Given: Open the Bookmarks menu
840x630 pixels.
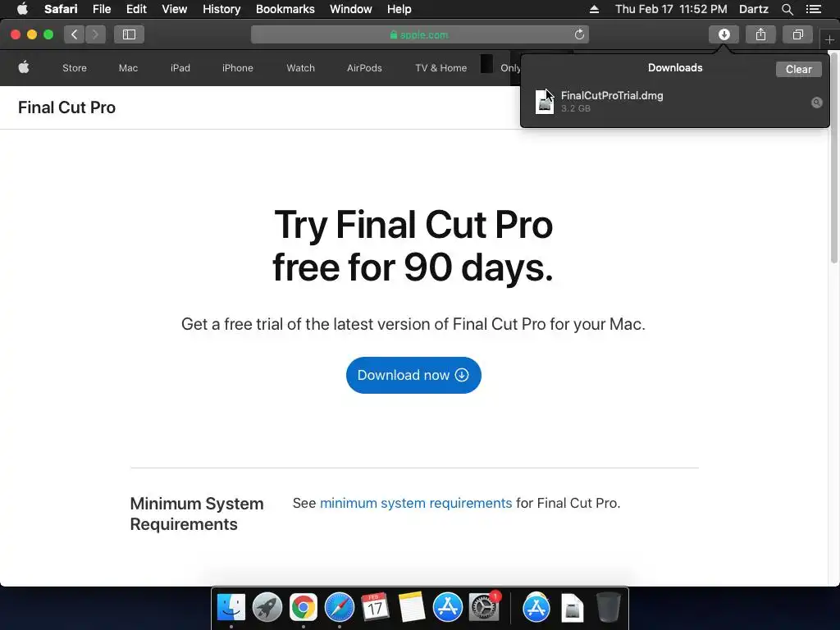Looking at the screenshot, I should point(285,9).
